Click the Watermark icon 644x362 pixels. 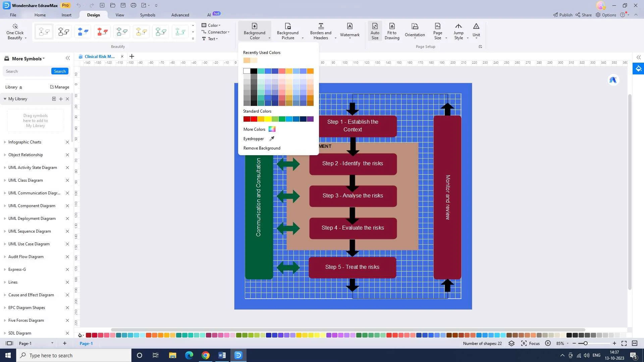click(x=350, y=27)
